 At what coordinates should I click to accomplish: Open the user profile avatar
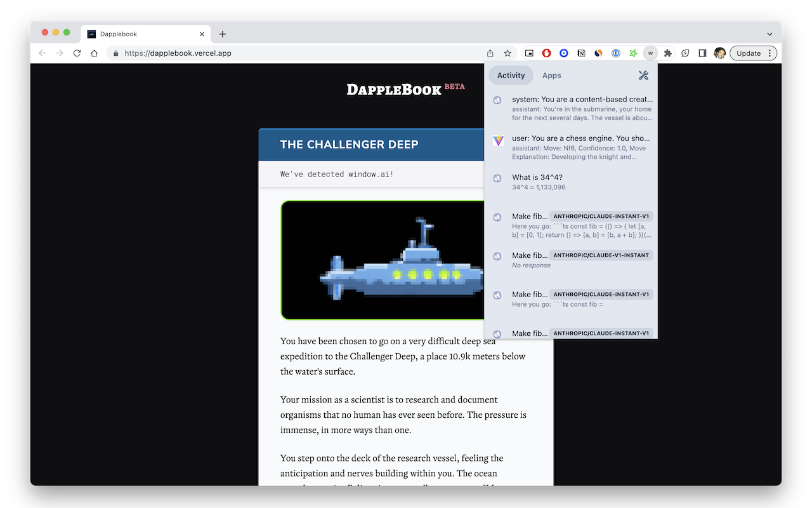(719, 53)
